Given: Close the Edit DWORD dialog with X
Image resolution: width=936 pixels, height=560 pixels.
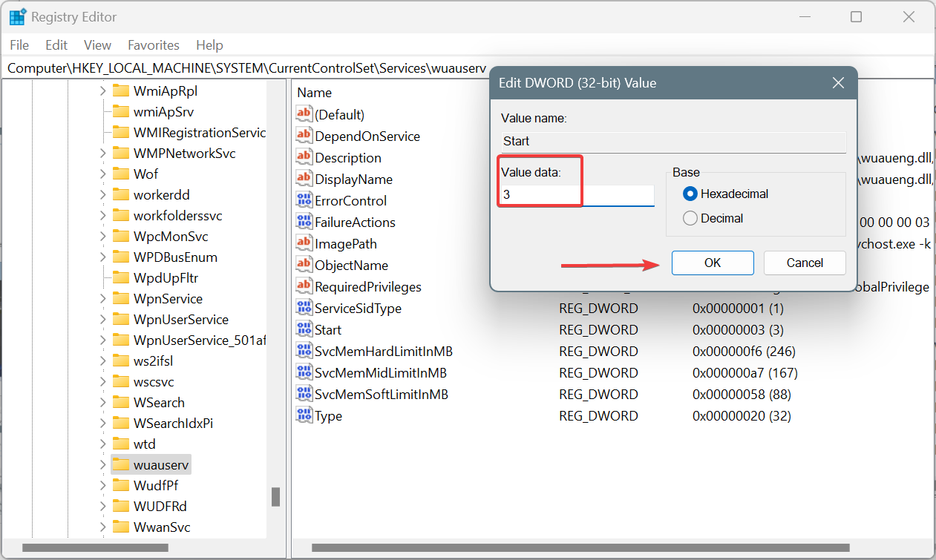Looking at the screenshot, I should 838,83.
